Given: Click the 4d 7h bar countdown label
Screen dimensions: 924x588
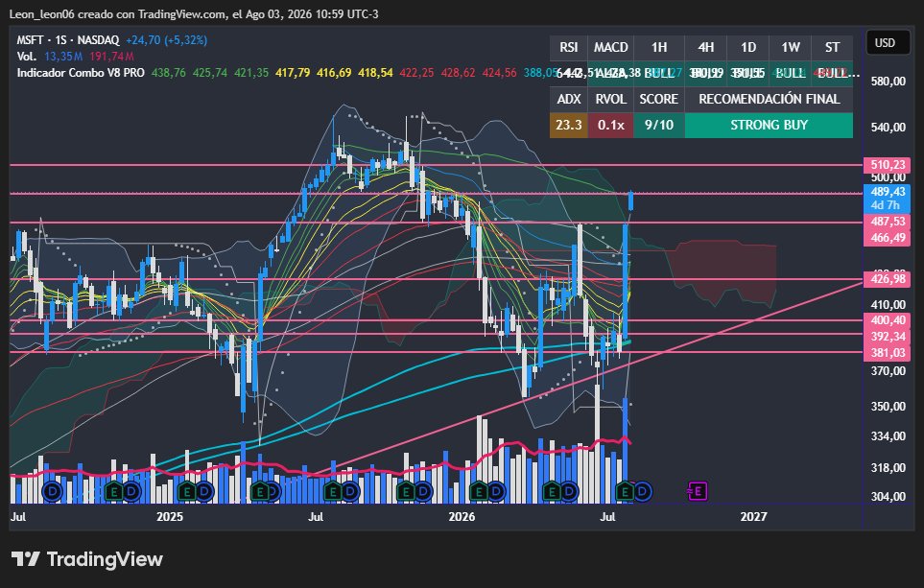Looking at the screenshot, I should tap(887, 205).
